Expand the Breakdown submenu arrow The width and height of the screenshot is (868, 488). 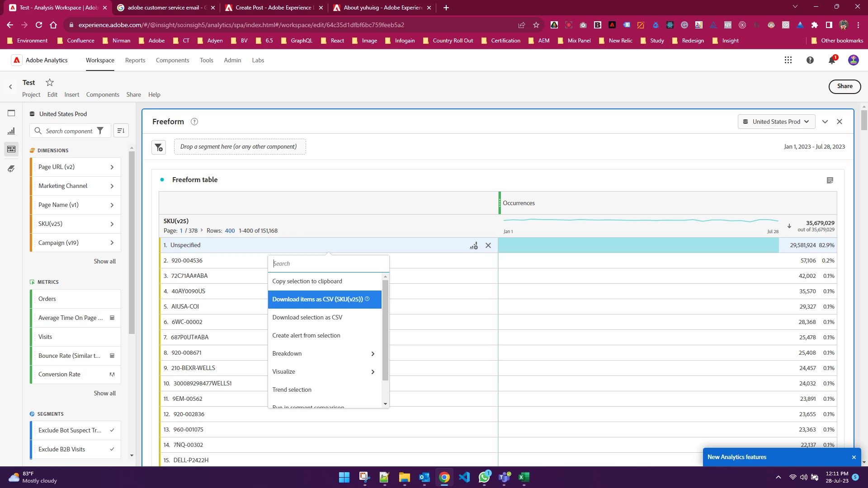point(373,354)
